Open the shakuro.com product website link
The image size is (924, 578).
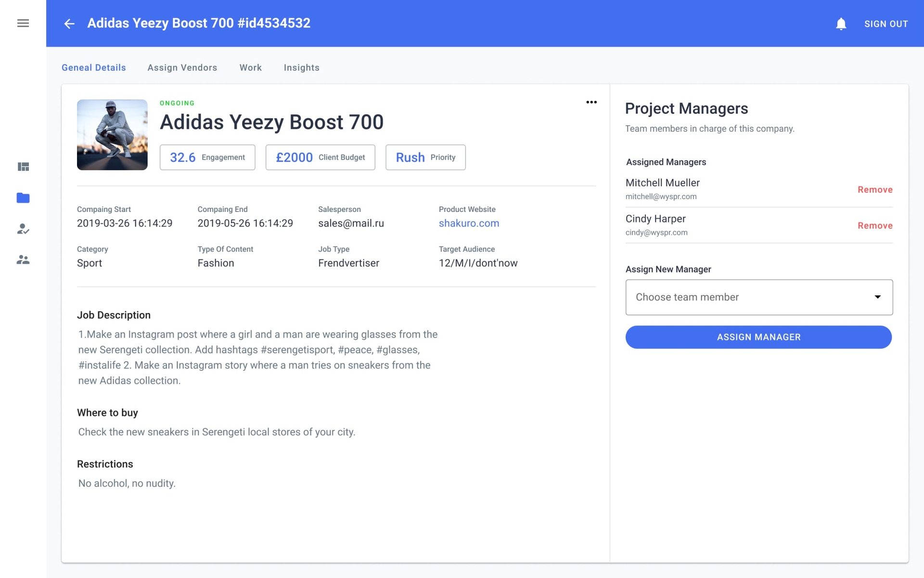[469, 223]
